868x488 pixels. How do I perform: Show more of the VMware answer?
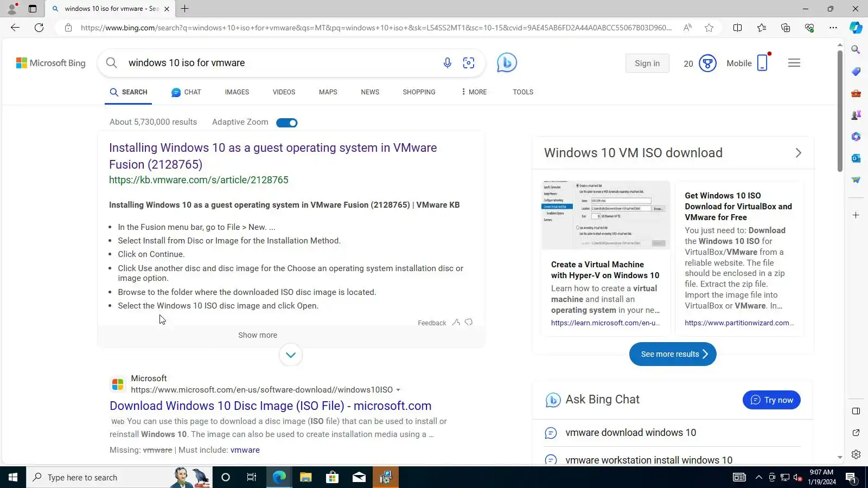coord(258,335)
